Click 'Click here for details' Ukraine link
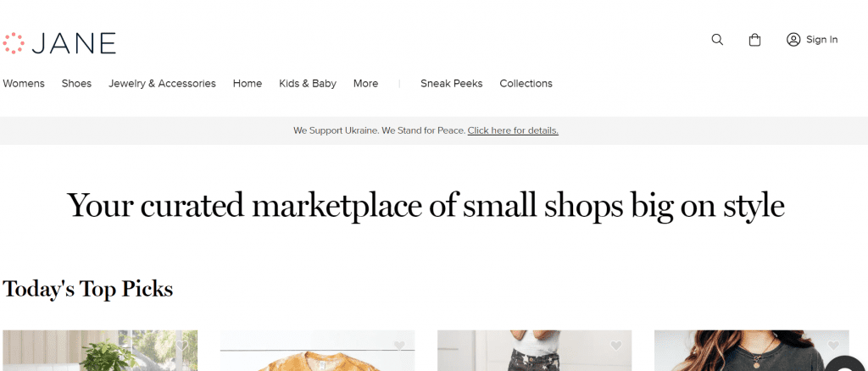This screenshot has height=371, width=868. [x=513, y=130]
